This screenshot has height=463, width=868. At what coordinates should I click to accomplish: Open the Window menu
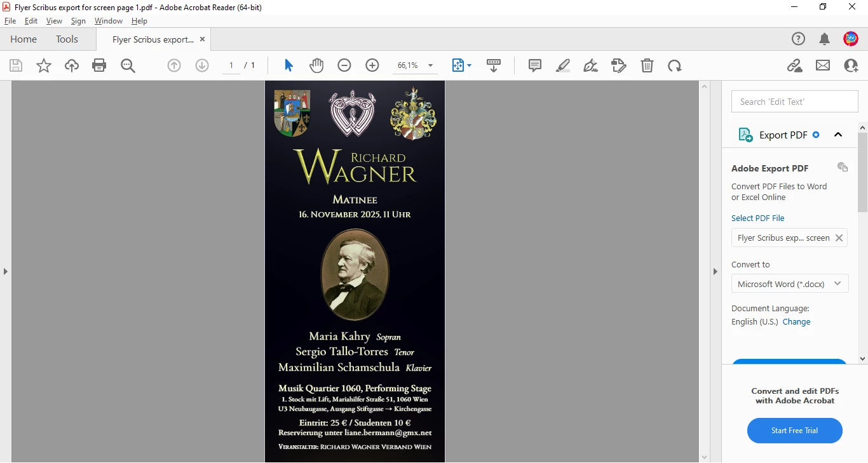click(x=109, y=21)
